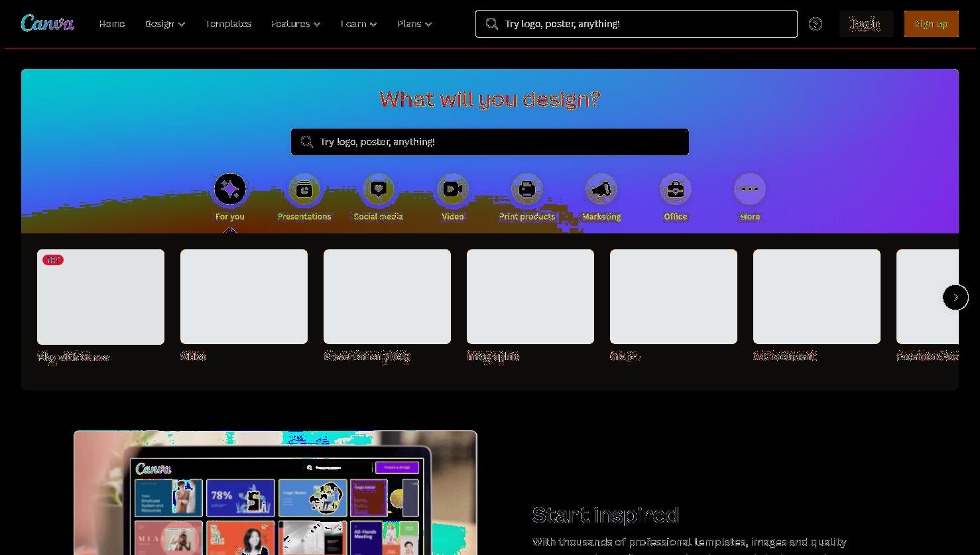Focus the What will you design search field

click(x=490, y=142)
